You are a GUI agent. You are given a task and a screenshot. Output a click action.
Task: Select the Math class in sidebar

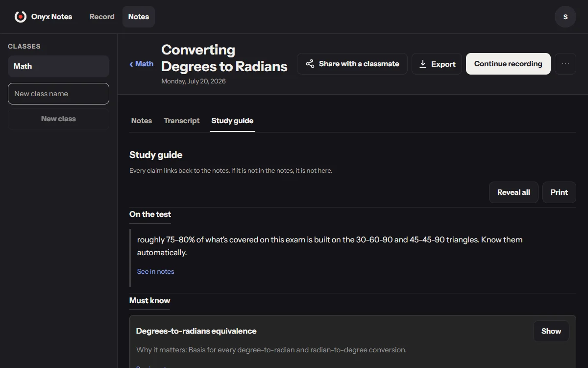(x=58, y=66)
